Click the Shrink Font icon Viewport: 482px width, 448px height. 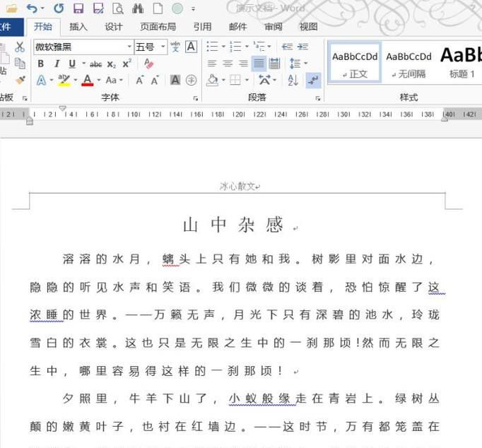click(x=155, y=80)
